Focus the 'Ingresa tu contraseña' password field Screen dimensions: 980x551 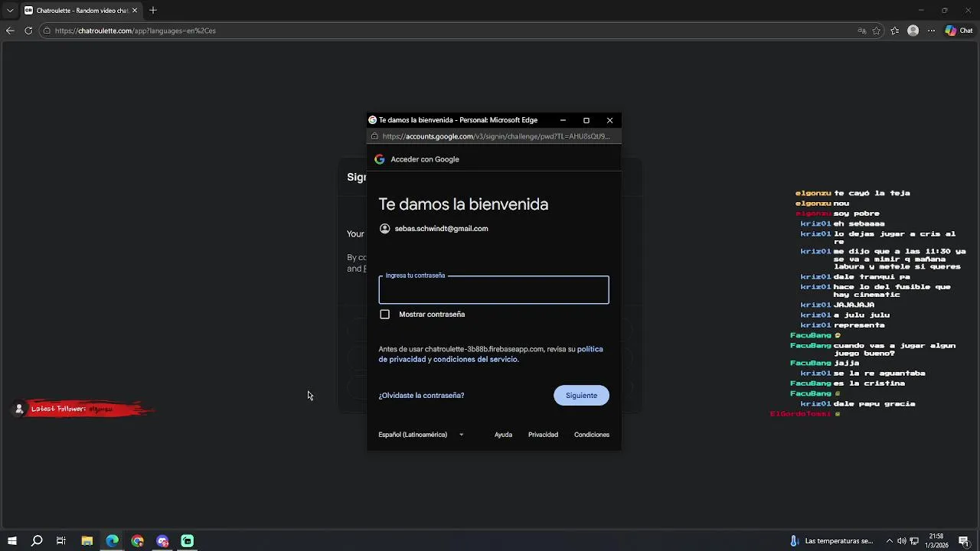(494, 290)
